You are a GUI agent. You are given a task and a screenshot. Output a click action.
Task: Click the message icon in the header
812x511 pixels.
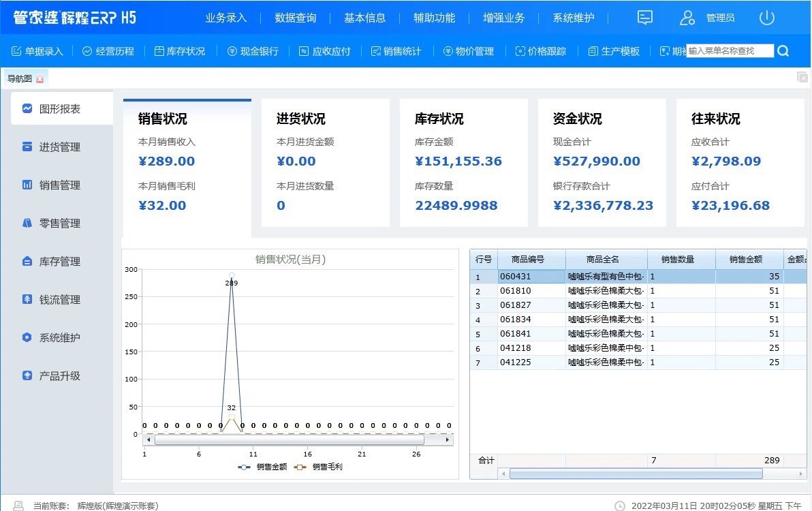coord(645,18)
